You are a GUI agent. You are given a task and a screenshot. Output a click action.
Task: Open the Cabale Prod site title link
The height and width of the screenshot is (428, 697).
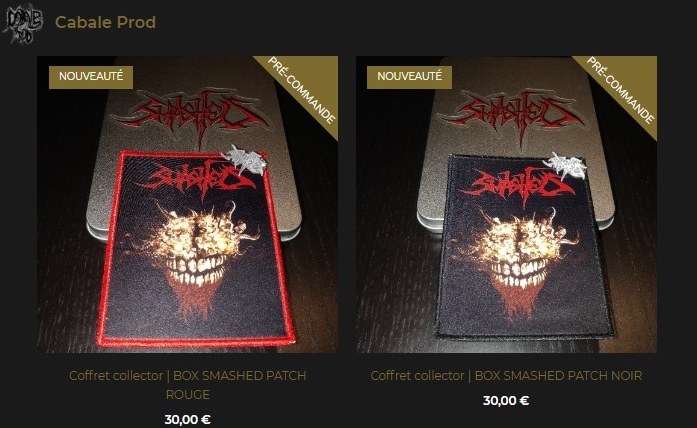105,22
